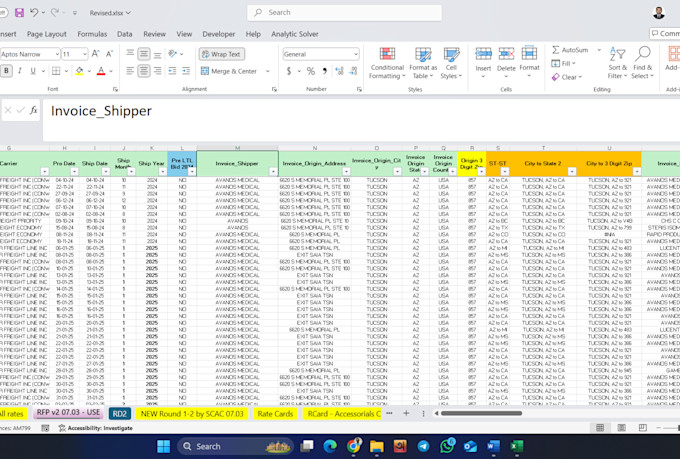Decrease decimal places

point(353,71)
